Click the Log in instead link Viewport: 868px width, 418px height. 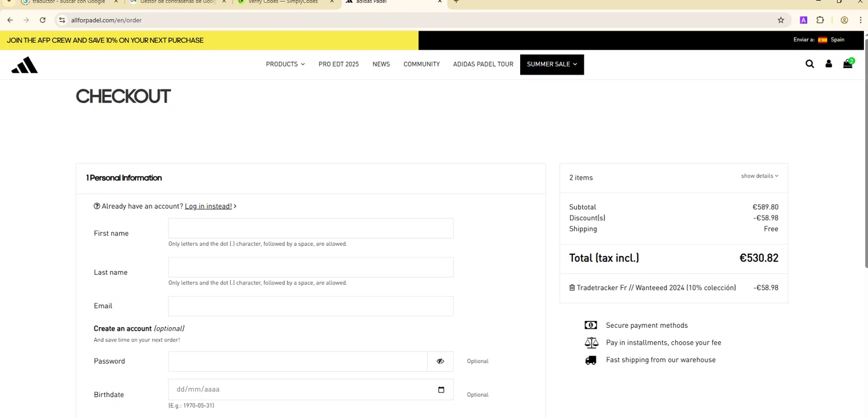tap(208, 206)
